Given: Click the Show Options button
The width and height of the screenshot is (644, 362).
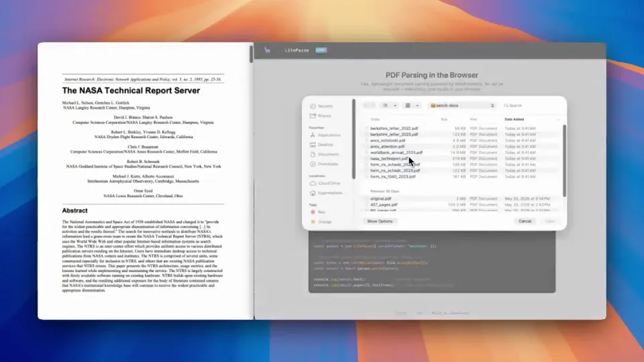Looking at the screenshot, I should pyautogui.click(x=380, y=221).
